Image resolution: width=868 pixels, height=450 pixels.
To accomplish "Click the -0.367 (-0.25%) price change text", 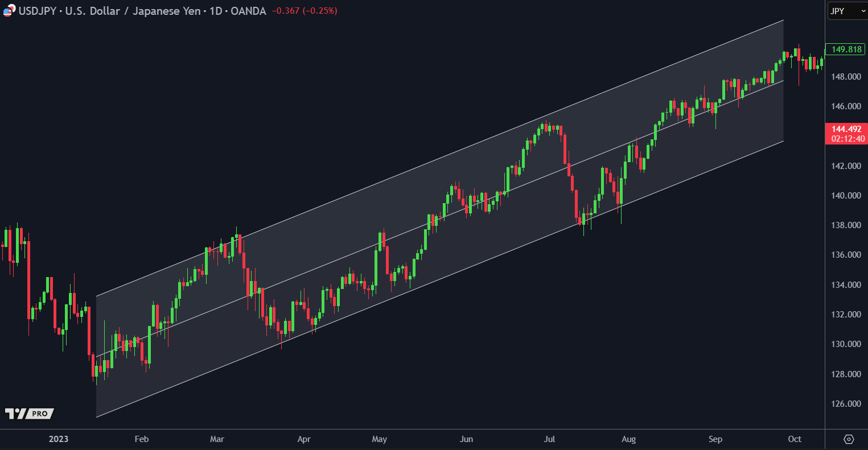I will pyautogui.click(x=304, y=11).
